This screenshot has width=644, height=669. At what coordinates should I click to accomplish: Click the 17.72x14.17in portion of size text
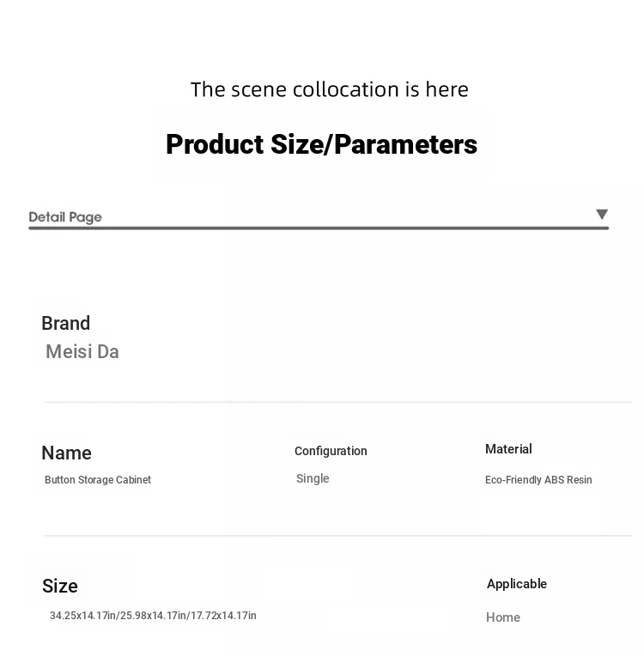click(x=223, y=616)
